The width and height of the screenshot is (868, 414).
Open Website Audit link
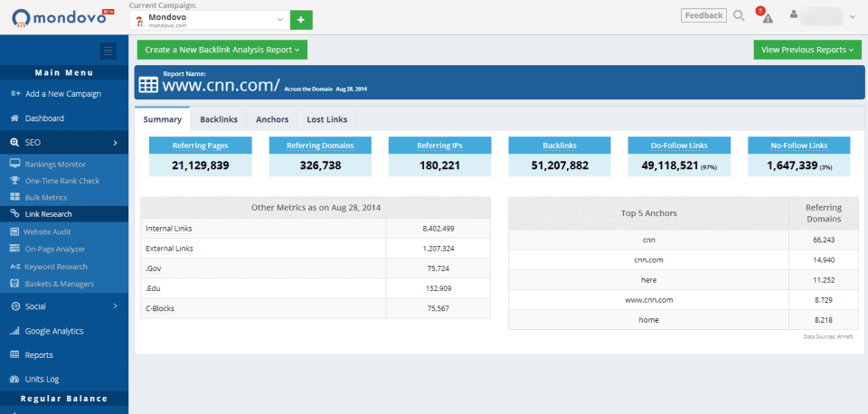47,231
